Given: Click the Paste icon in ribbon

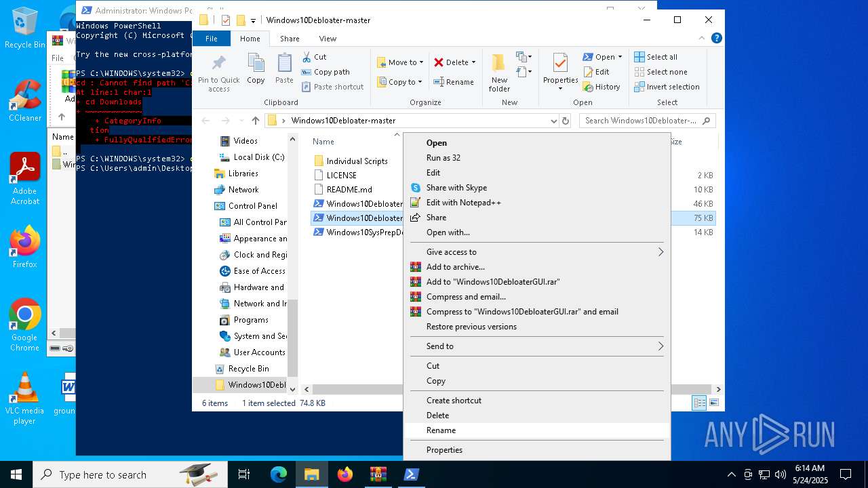Looking at the screenshot, I should click(x=284, y=68).
